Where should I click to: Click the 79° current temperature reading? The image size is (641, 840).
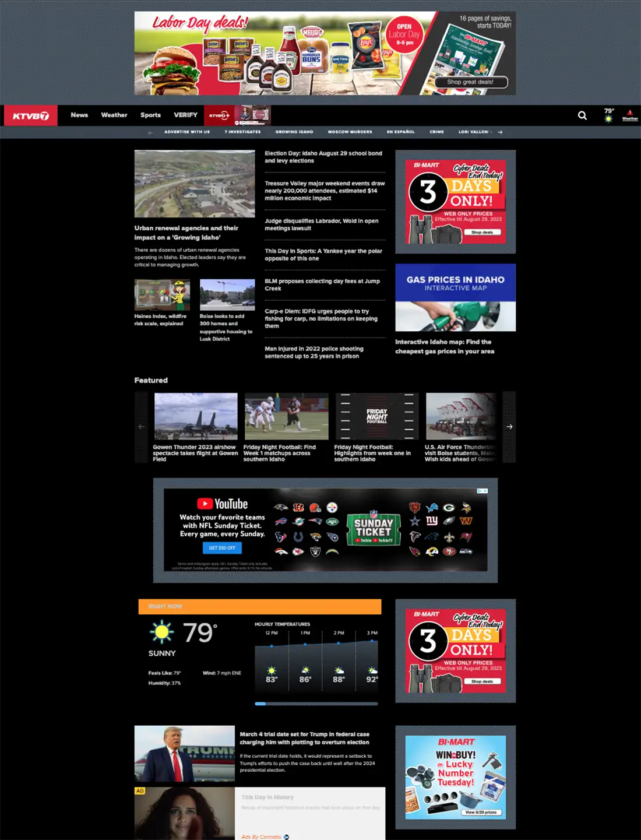click(200, 632)
